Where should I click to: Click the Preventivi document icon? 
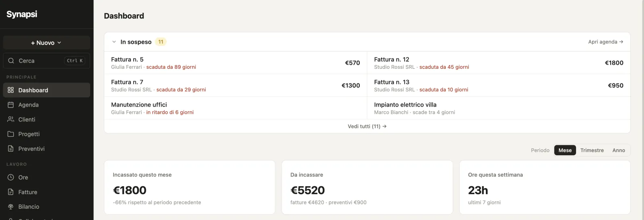tap(11, 148)
